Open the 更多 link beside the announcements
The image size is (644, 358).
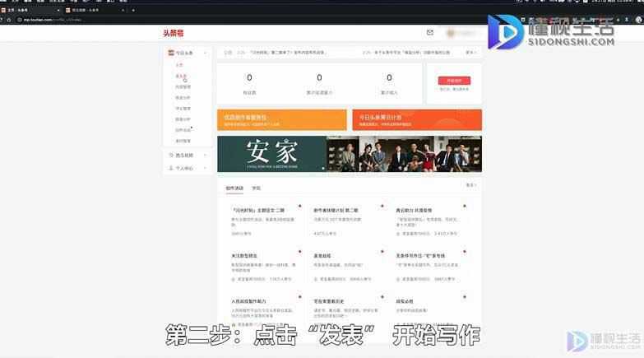pos(470,53)
